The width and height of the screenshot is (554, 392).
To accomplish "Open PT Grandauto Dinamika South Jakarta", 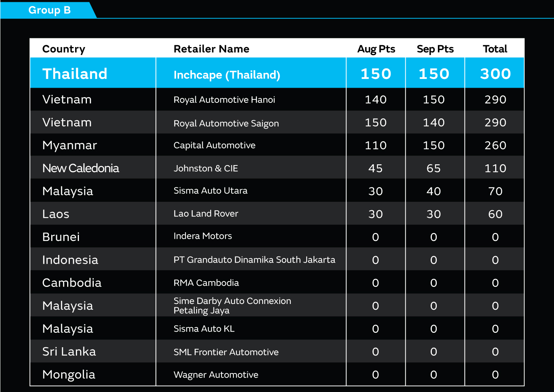I will [254, 260].
